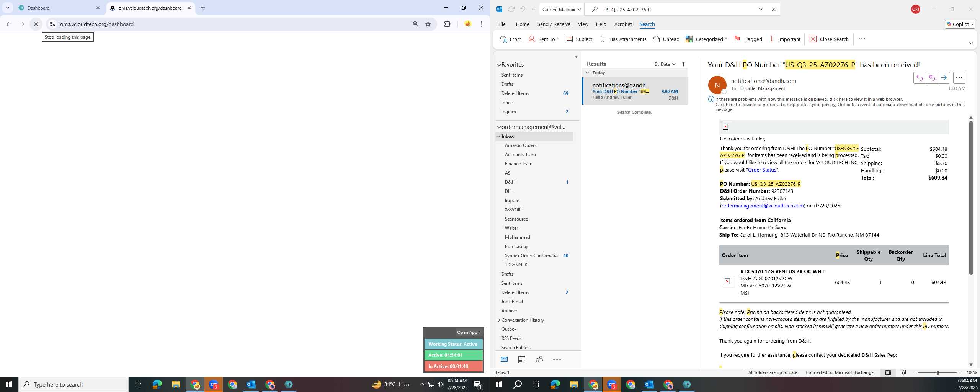Click ordermanagement@vcloudtech.com email link
This screenshot has height=392, width=980.
pyautogui.click(x=763, y=206)
